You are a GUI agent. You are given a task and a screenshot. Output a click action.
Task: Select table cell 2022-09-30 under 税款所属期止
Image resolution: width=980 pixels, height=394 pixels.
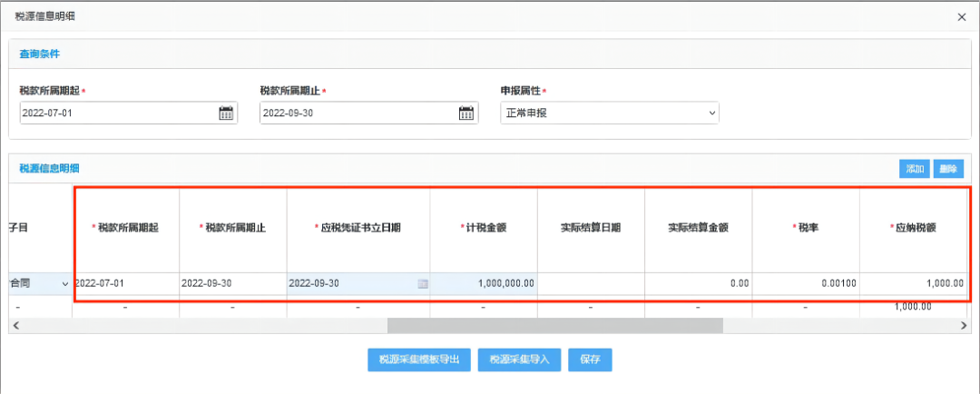pos(233,283)
